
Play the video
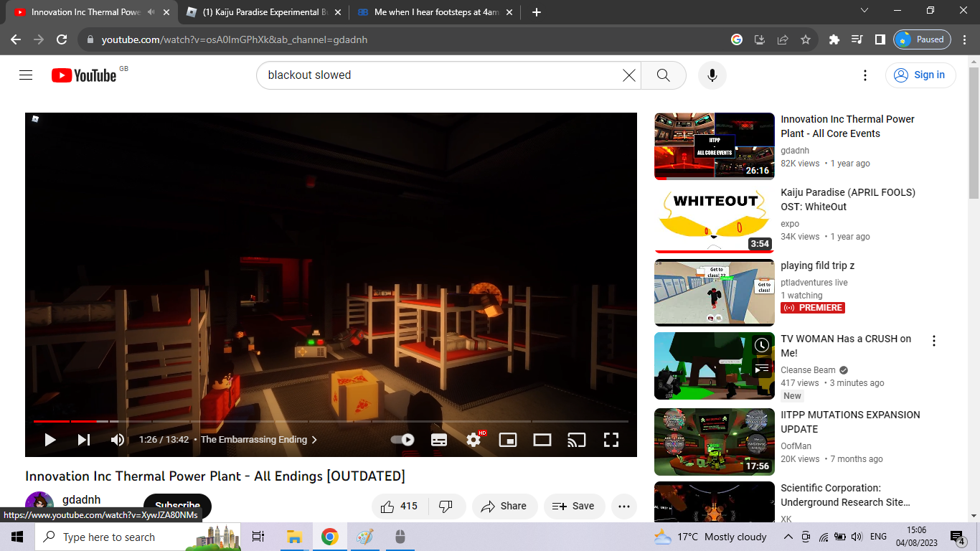coord(50,440)
